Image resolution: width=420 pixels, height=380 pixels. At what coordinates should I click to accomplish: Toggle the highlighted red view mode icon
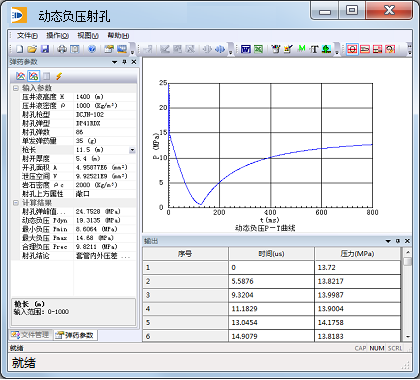click(352, 49)
